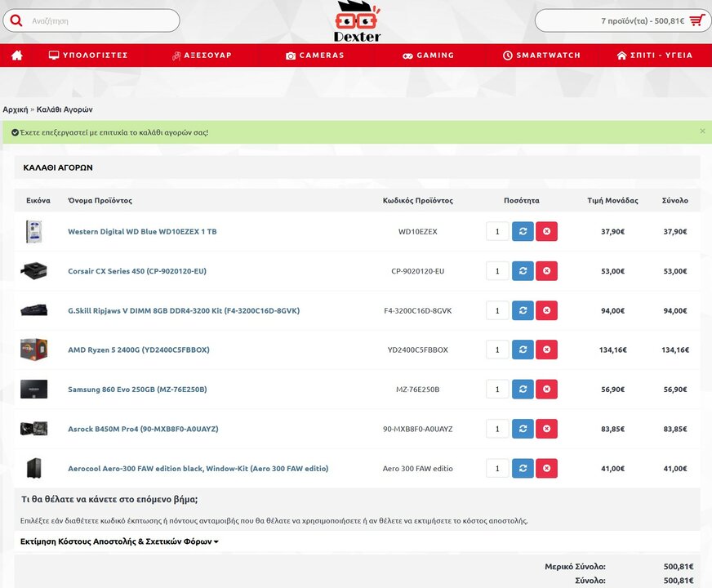Image resolution: width=712 pixels, height=588 pixels.
Task: Click Καλάθι Αγορών breadcrumb link
Action: click(x=65, y=109)
